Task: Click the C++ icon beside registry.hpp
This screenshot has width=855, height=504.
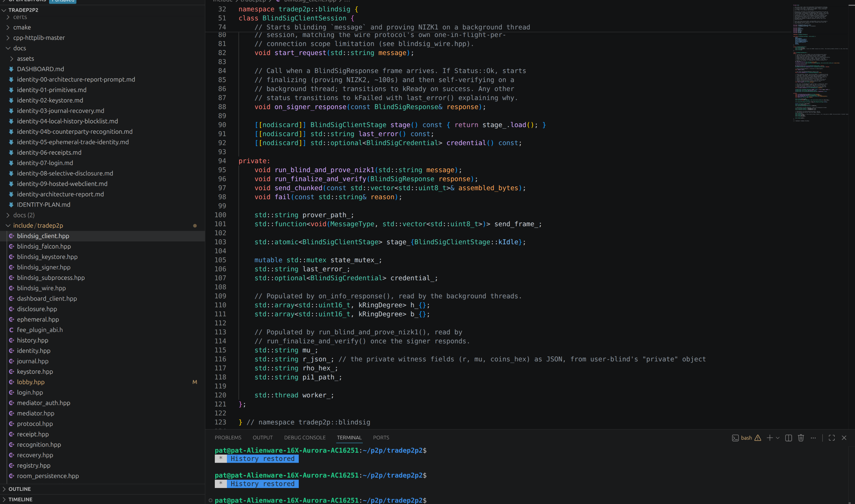Action: pos(11,465)
